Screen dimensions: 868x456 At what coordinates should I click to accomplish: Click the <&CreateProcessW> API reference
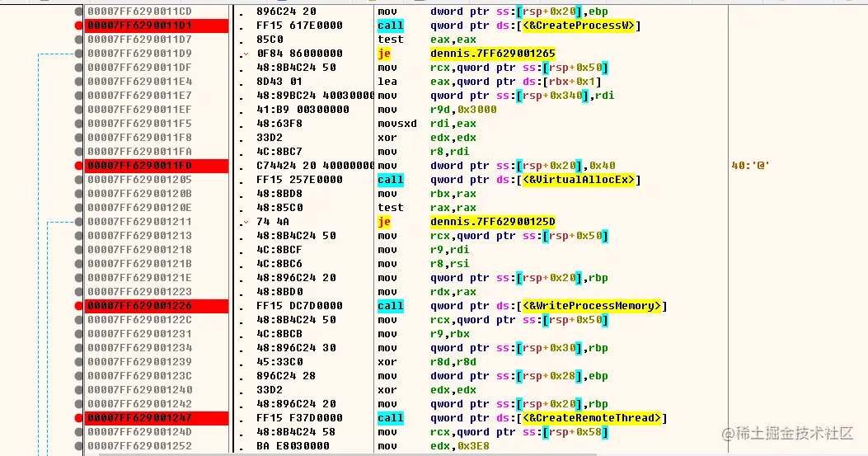coord(579,26)
